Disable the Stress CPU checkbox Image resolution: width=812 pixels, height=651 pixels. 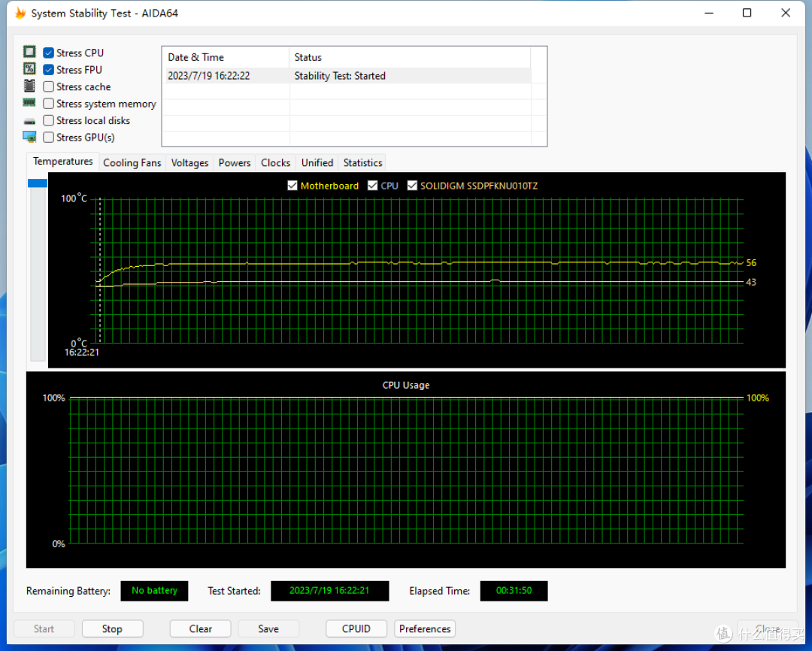coord(49,53)
